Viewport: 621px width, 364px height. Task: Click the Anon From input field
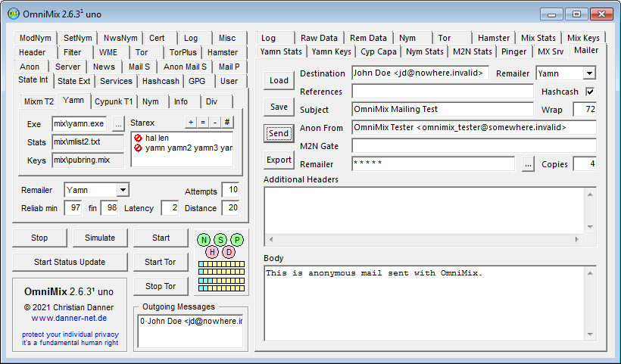pos(473,128)
